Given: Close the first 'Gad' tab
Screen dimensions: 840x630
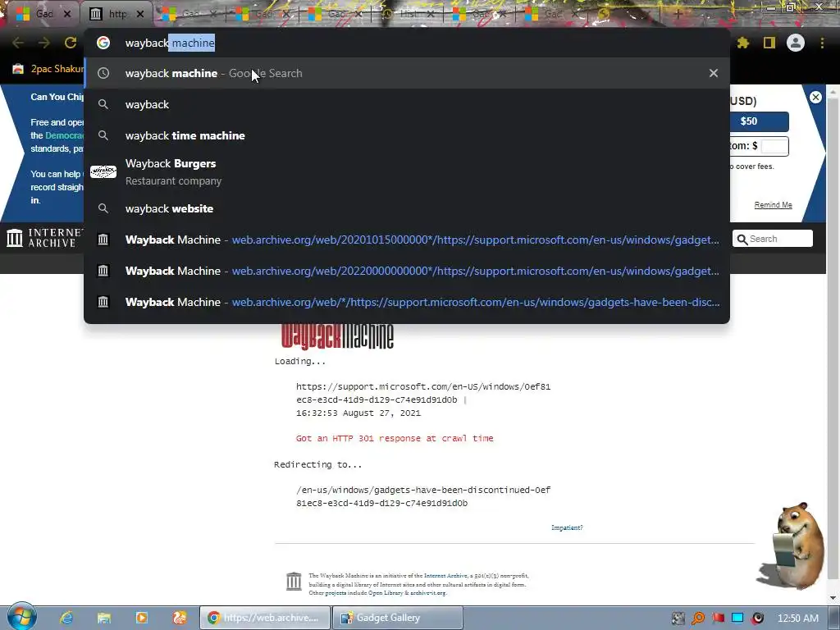Looking at the screenshot, I should [67, 14].
